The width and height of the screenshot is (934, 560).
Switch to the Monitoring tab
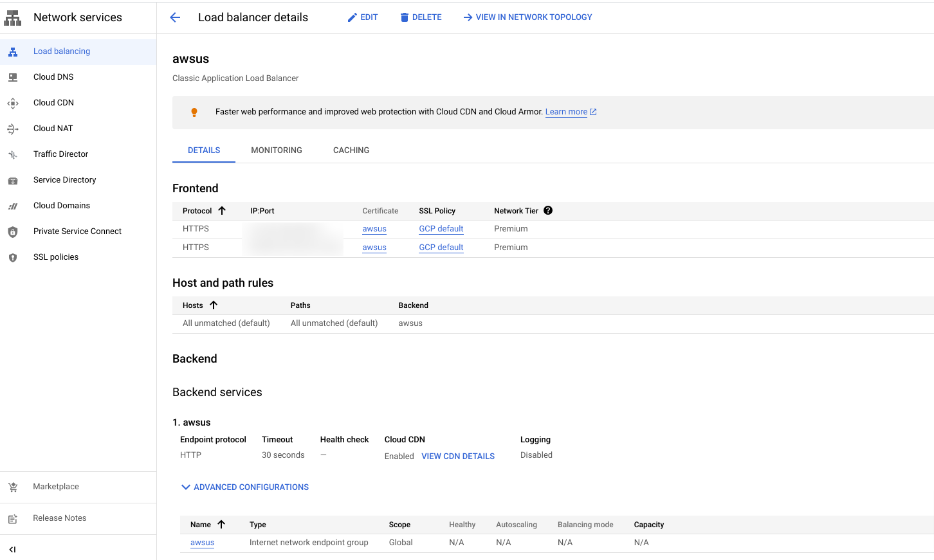[x=277, y=150]
